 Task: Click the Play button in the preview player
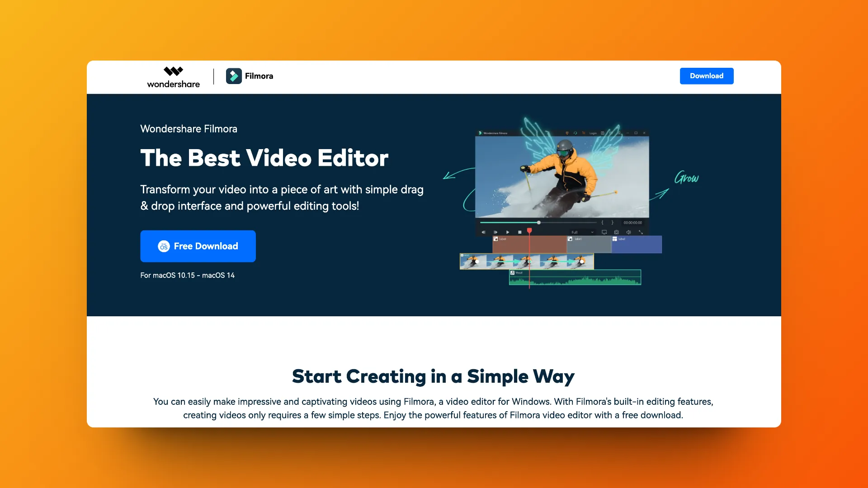coord(508,232)
